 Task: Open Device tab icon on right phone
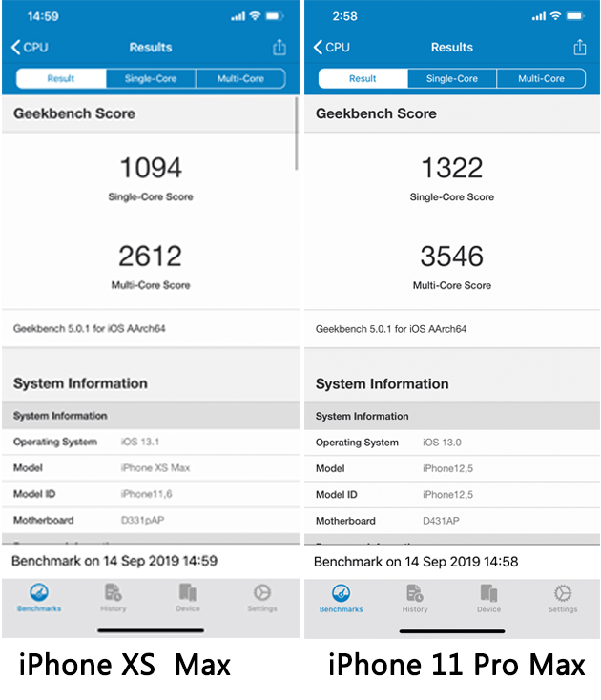pos(488,593)
